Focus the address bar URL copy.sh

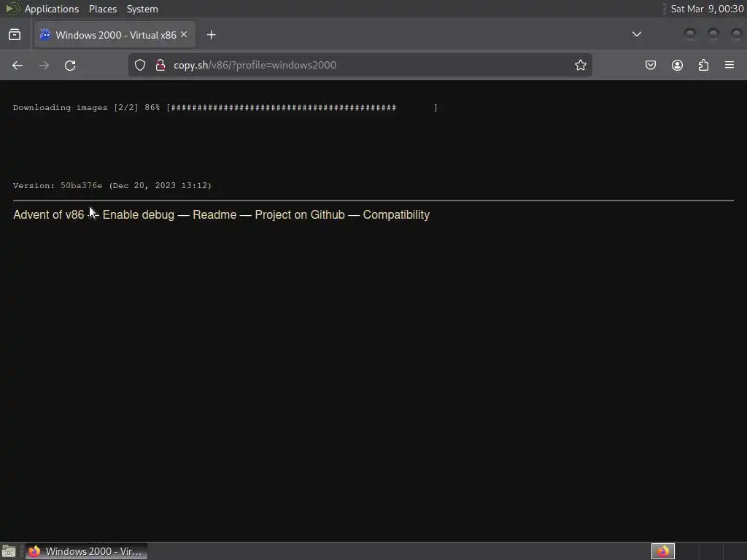tap(360, 65)
